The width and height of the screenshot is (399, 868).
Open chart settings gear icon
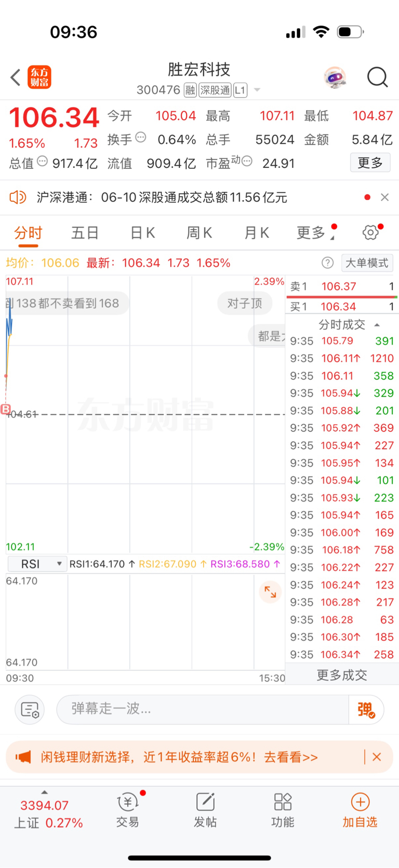[x=370, y=232]
